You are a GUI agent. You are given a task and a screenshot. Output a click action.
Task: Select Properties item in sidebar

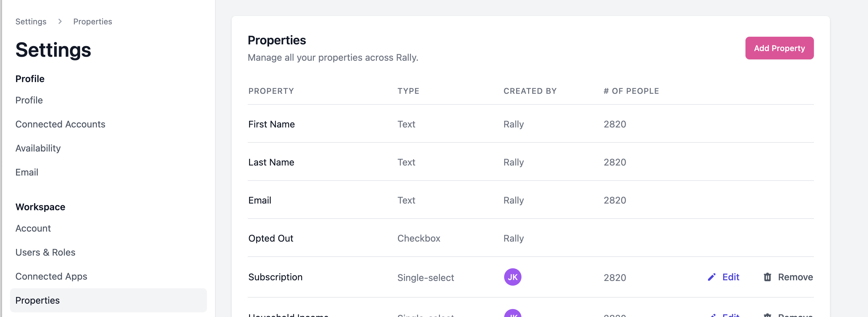[37, 300]
